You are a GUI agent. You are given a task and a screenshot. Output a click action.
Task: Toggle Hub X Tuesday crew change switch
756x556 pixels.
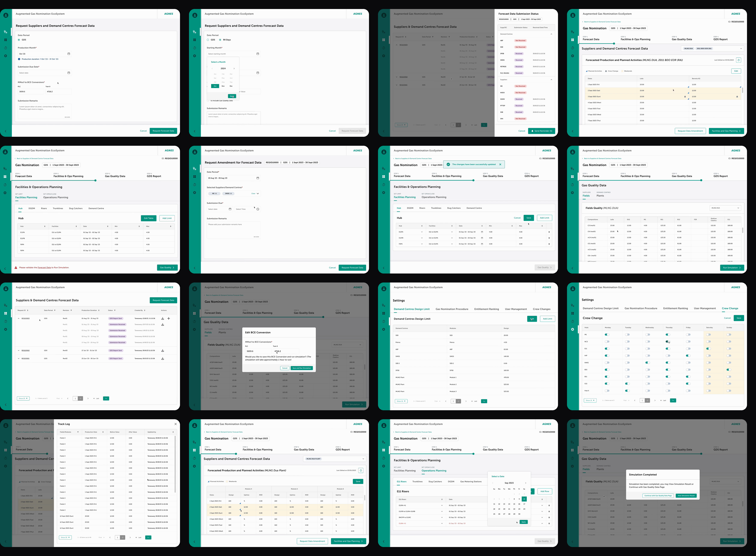(628, 391)
